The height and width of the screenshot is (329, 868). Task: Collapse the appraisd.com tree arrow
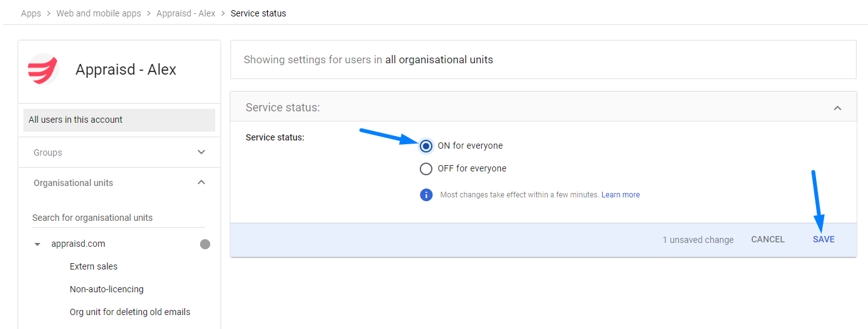37,244
